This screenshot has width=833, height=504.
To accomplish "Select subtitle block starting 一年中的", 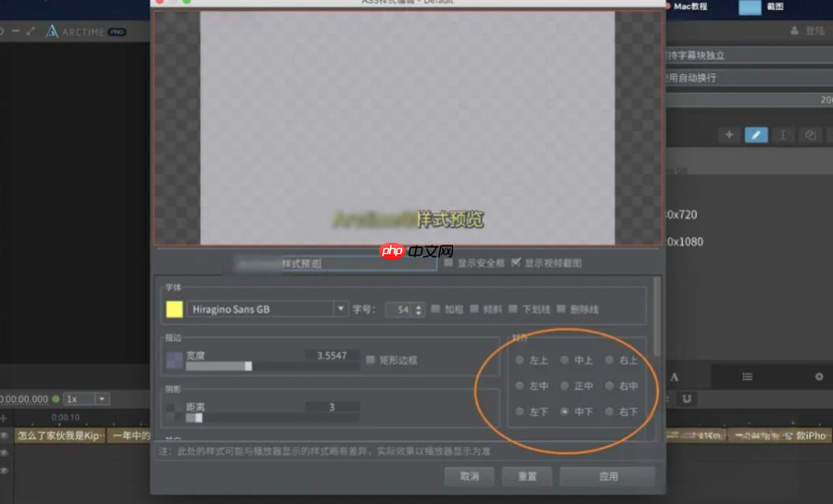I will [x=129, y=435].
